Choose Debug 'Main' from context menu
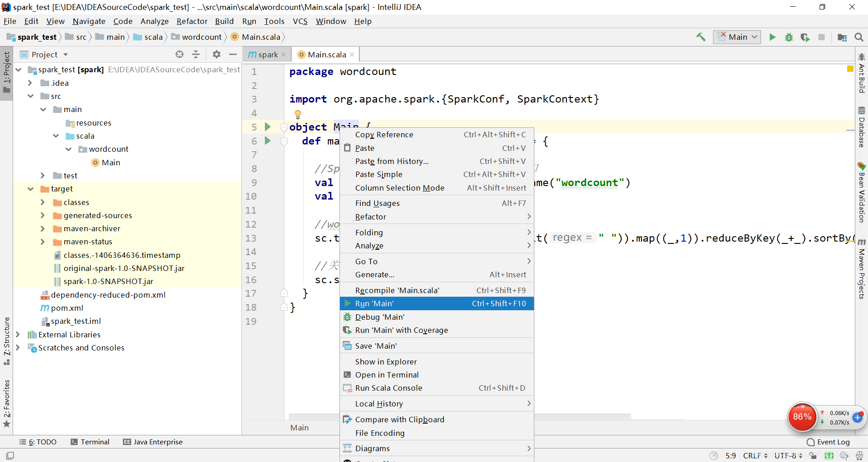Viewport: 868px width, 462px height. tap(437, 317)
